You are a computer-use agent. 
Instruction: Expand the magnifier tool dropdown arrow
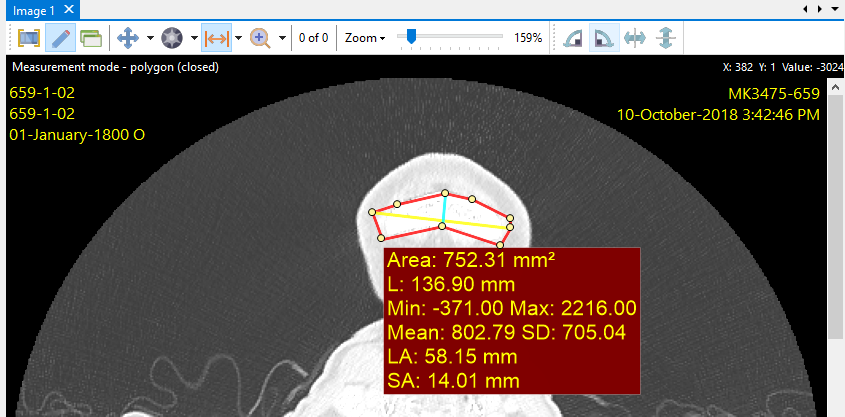pyautogui.click(x=283, y=38)
